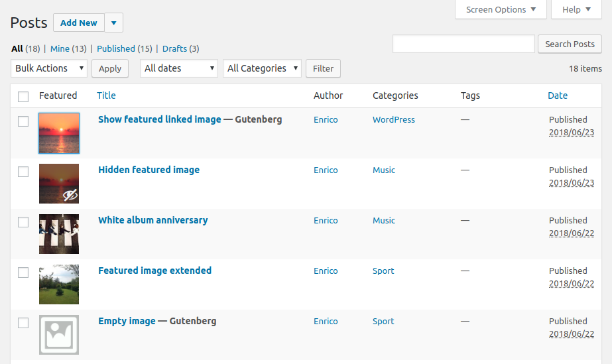Open the Add New dropdown arrow
The height and width of the screenshot is (364, 612).
point(113,23)
